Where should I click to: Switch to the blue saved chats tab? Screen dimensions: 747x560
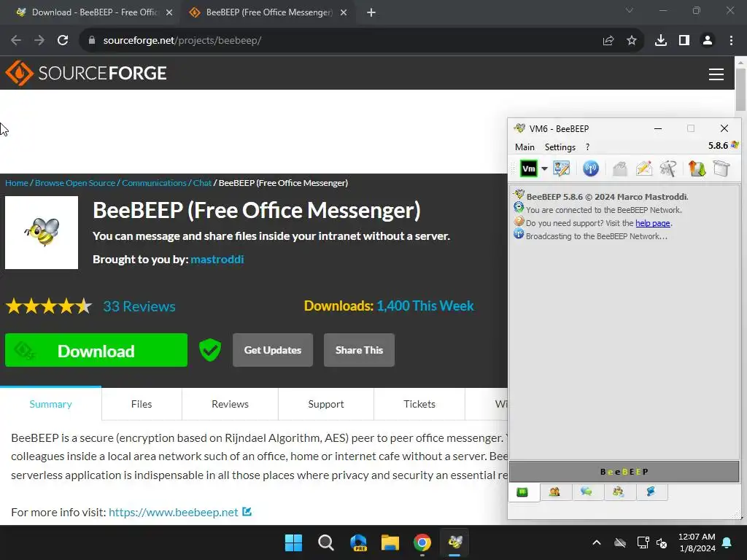pyautogui.click(x=651, y=491)
